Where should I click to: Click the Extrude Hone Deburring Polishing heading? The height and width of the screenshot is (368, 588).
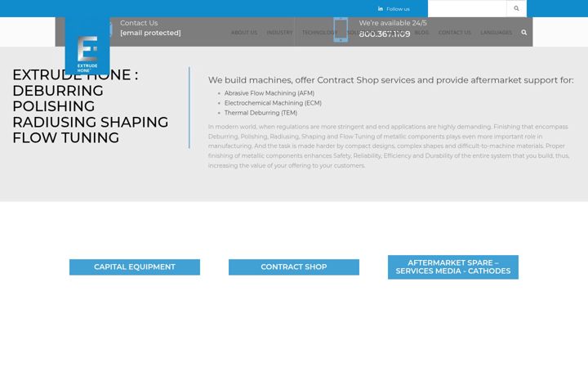[91, 106]
